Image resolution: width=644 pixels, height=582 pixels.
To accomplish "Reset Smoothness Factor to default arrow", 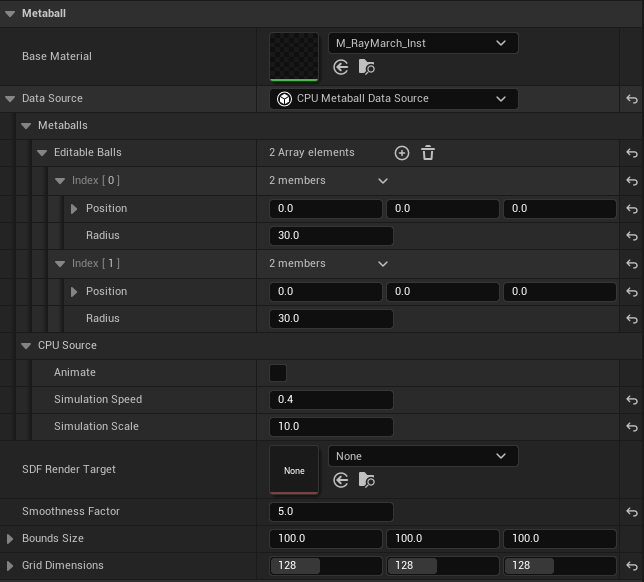I will [x=631, y=512].
